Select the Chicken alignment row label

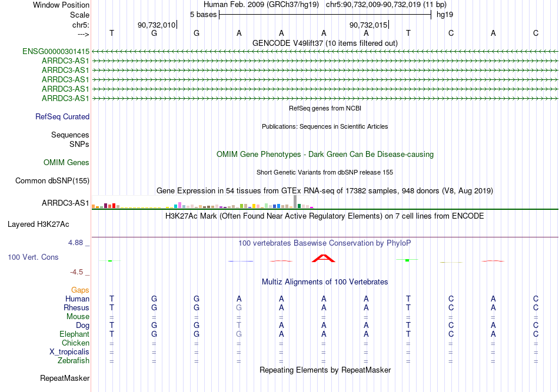point(75,343)
